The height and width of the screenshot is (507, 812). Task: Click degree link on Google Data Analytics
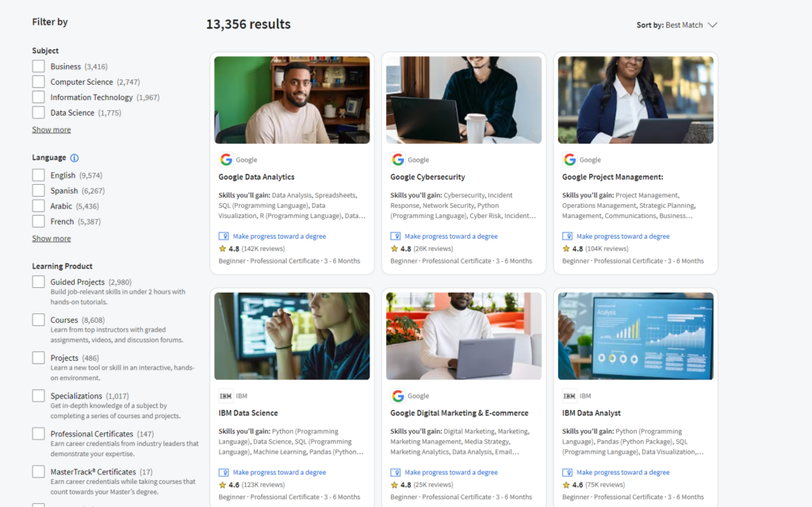pyautogui.click(x=279, y=236)
